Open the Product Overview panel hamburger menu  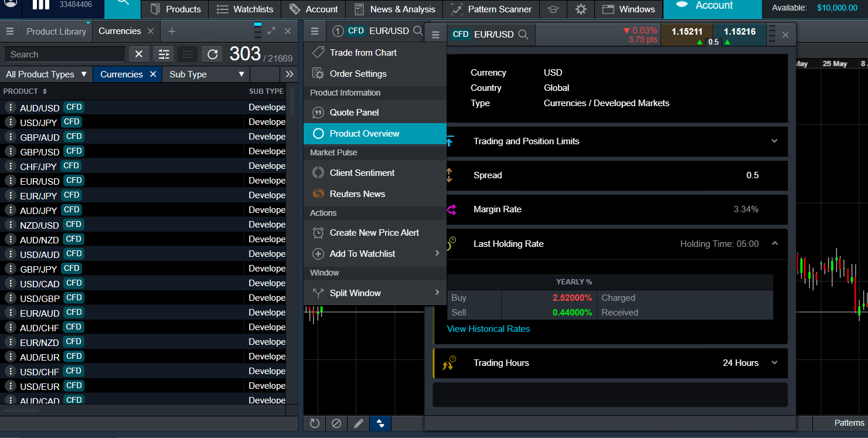point(435,35)
